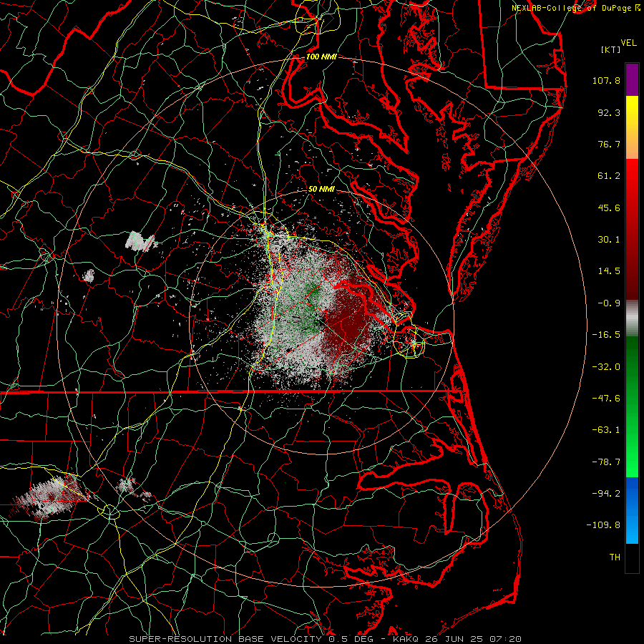
Task: Click the blue segment of the color scale
Action: click(x=632, y=510)
